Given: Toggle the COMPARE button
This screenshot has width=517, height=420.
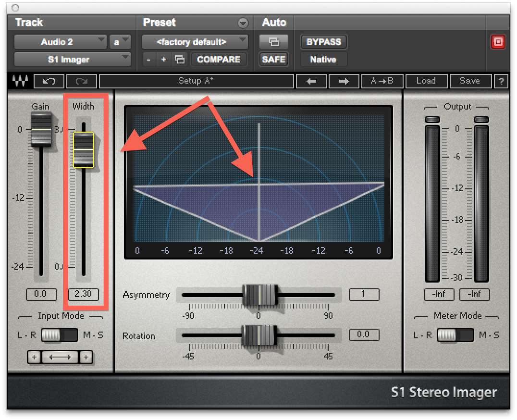Looking at the screenshot, I should [219, 60].
